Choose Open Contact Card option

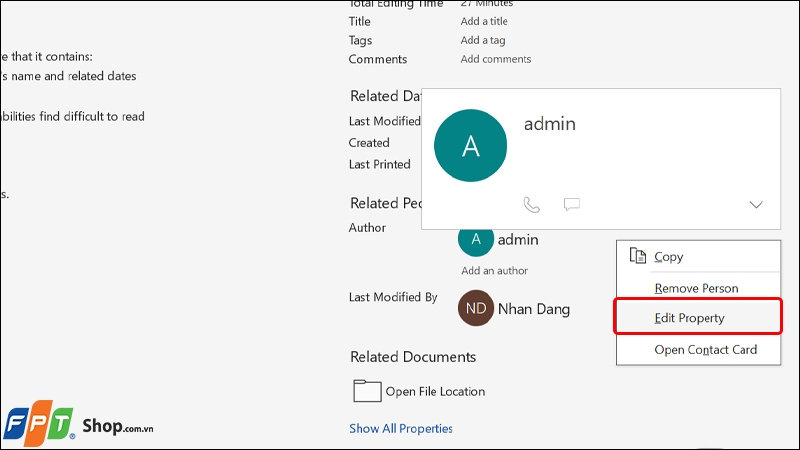(698, 349)
